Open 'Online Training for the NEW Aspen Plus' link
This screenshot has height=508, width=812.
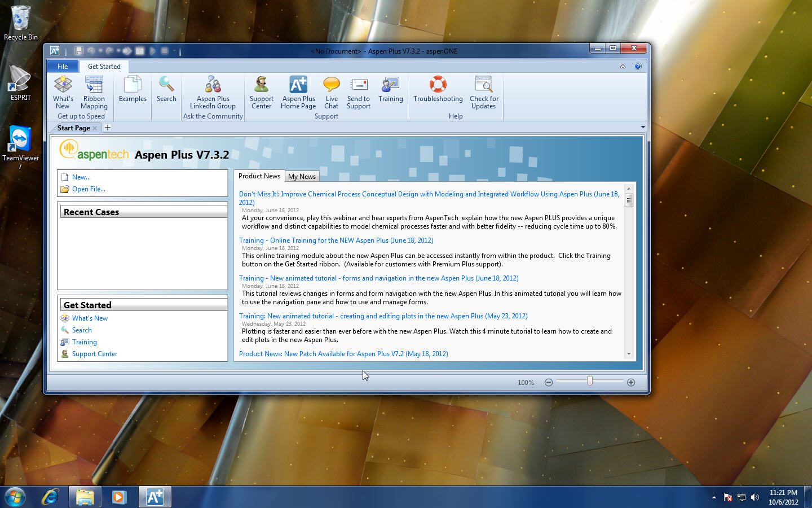[x=336, y=240]
